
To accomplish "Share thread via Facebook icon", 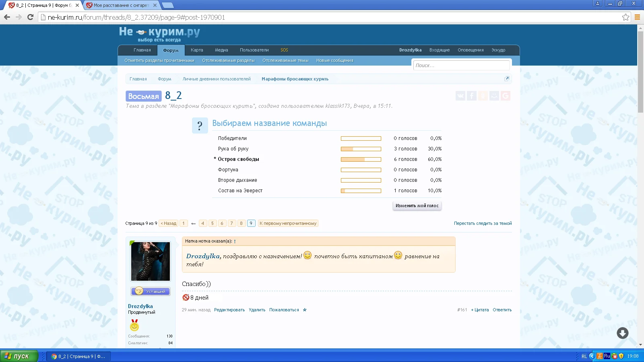I will 472,96.
